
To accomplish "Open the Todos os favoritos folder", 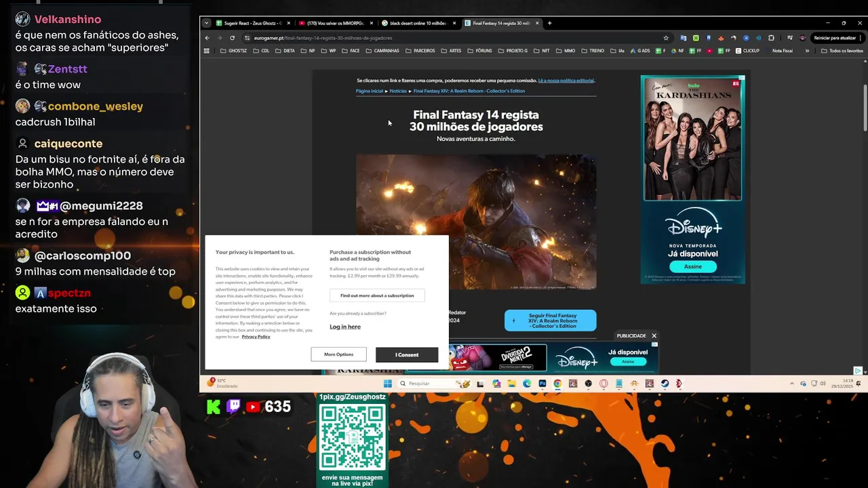I will pos(842,51).
